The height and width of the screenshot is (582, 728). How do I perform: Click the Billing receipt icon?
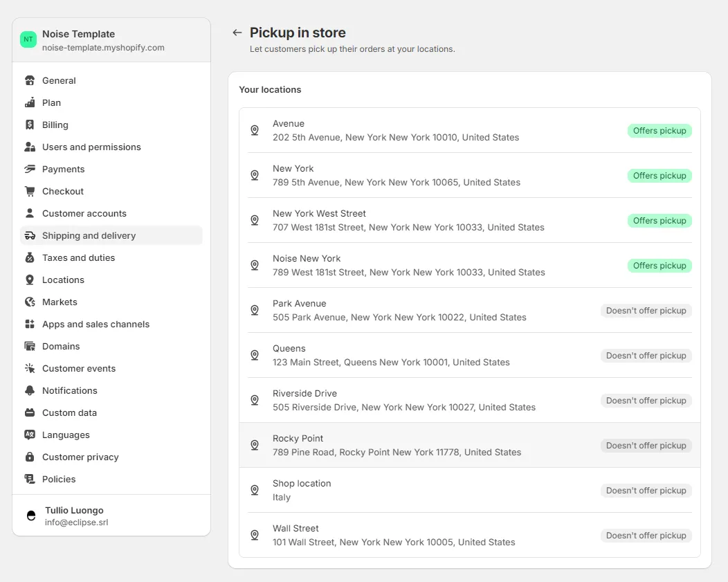point(30,125)
